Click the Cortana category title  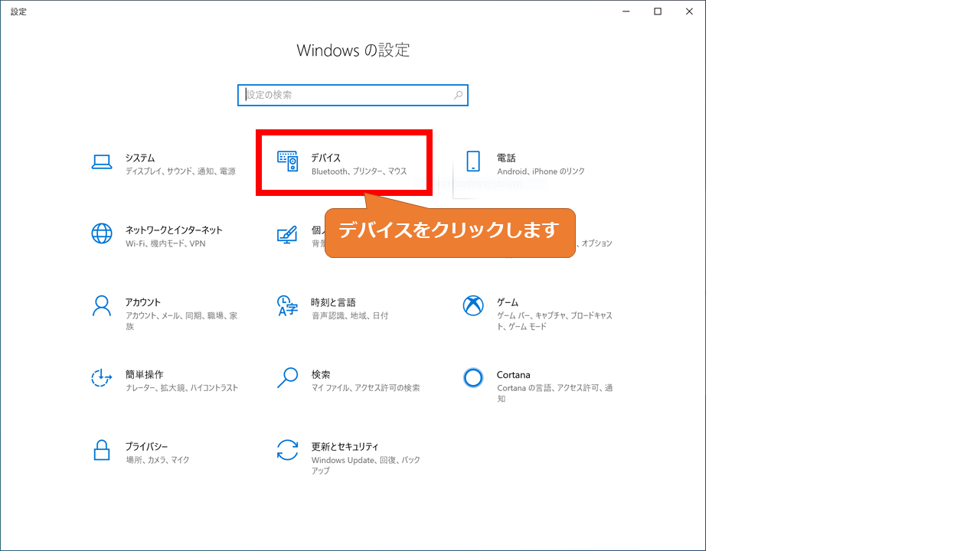tap(514, 374)
